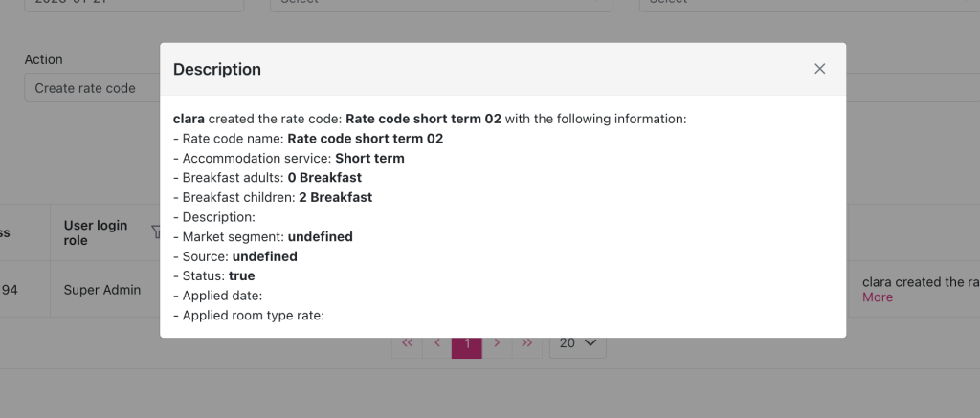Click the Description dialog title
Viewport: 980px width, 418px height.
coord(216,69)
